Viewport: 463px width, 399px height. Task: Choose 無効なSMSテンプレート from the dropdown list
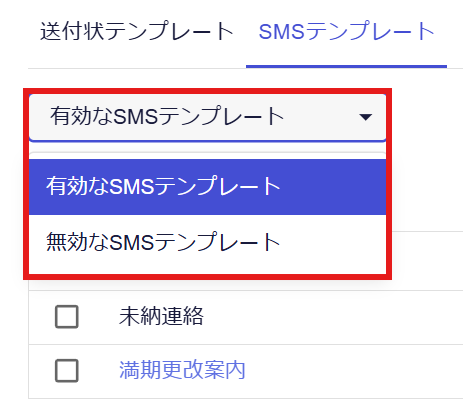point(207,242)
